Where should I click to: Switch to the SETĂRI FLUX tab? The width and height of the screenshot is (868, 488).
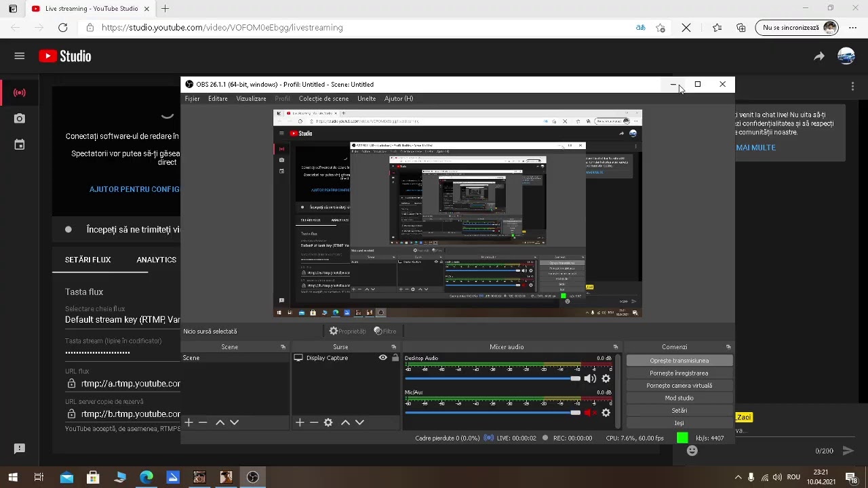[x=87, y=260]
